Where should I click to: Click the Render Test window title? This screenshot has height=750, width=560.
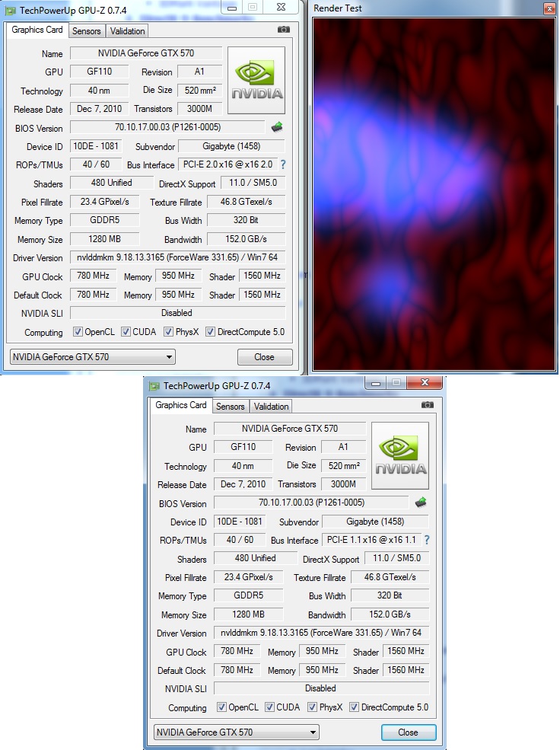pos(338,8)
